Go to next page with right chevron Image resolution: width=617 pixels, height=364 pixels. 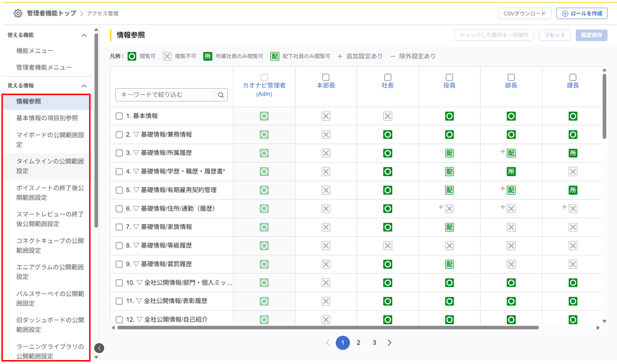390,343
